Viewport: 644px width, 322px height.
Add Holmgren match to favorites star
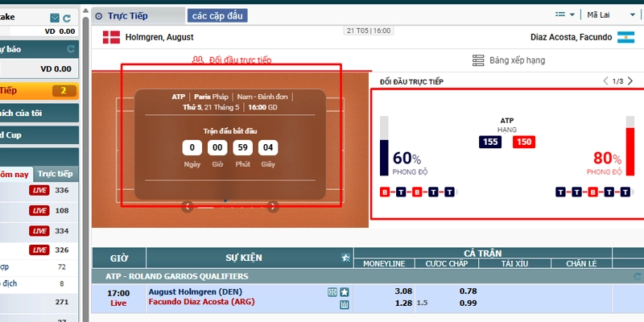click(345, 292)
